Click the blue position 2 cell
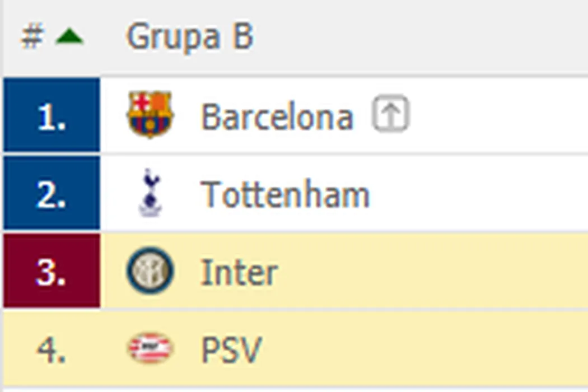The image size is (588, 392). coord(52,193)
